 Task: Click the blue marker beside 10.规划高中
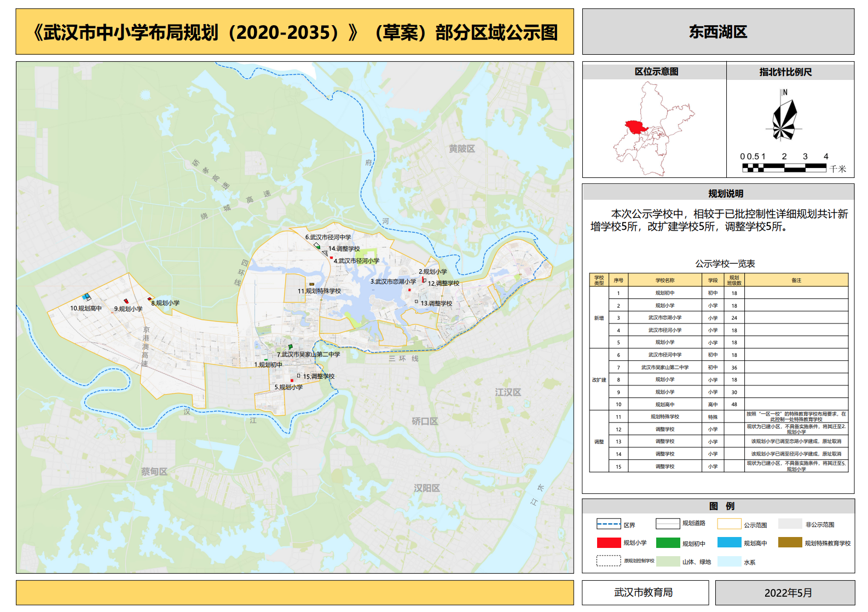click(86, 297)
